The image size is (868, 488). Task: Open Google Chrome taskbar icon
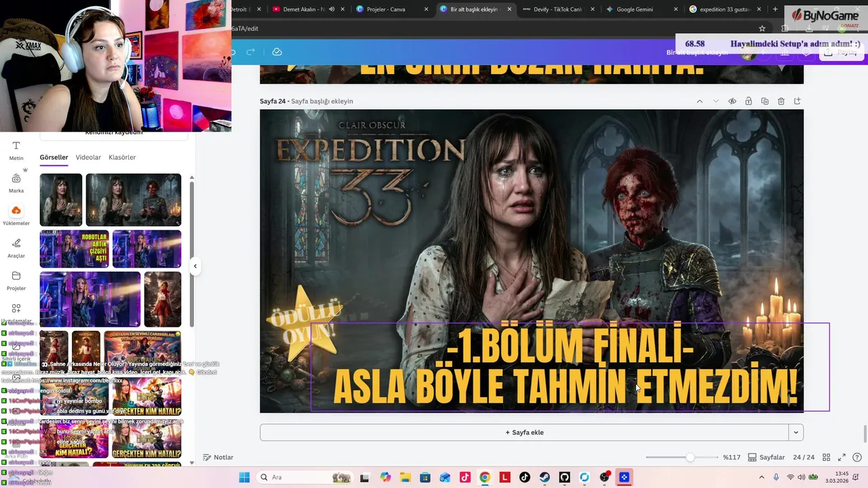(485, 477)
